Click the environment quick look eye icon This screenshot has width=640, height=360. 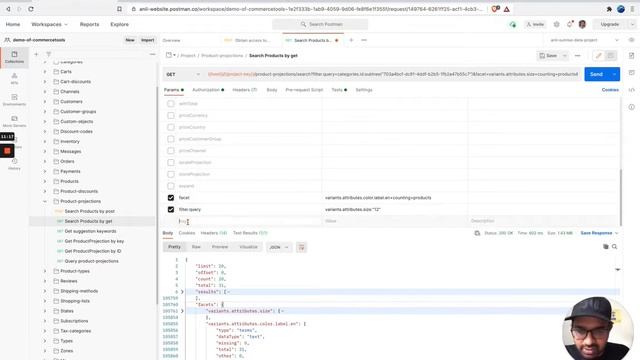(x=631, y=40)
